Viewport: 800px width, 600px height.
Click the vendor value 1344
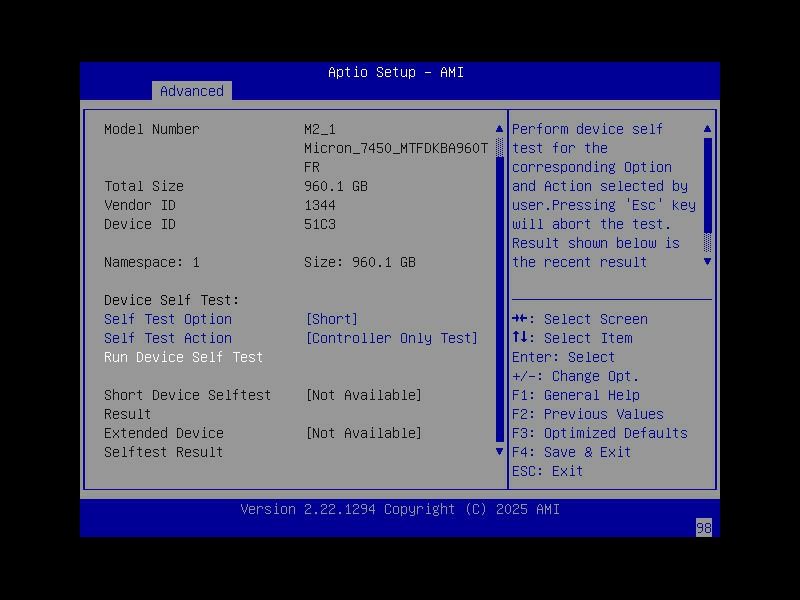click(320, 205)
